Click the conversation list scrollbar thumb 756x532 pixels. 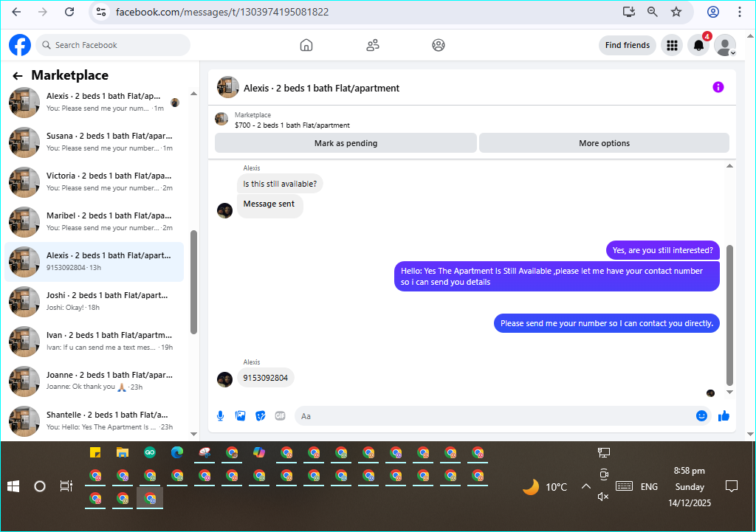coord(194,282)
